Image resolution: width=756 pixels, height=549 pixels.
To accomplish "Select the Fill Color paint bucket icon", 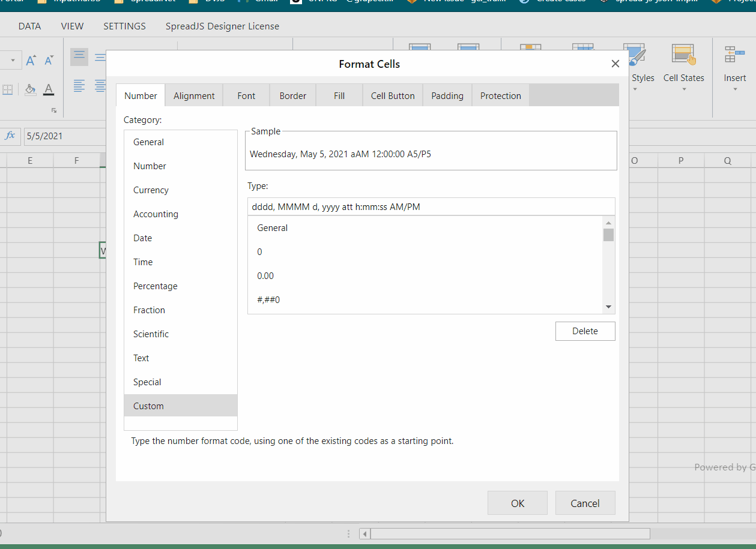I will point(30,89).
